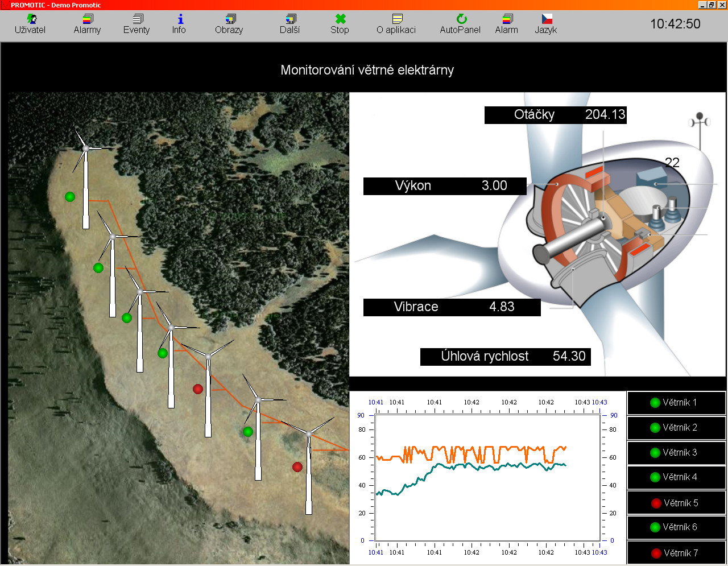Select Větrník 3 button
The image size is (728, 566).
(x=676, y=453)
